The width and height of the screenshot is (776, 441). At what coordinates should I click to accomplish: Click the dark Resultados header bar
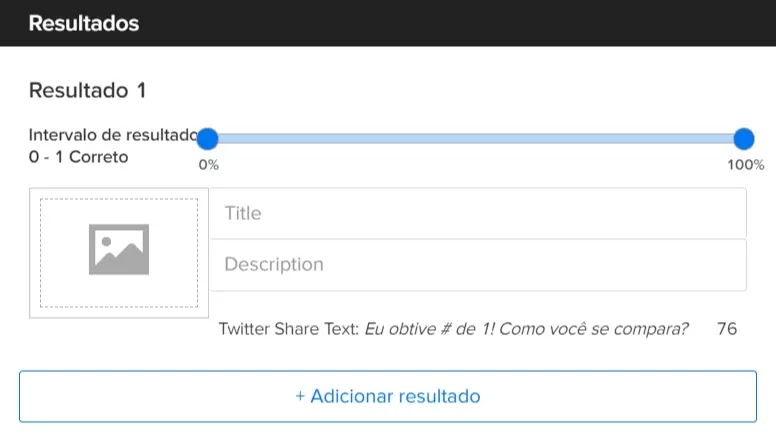(x=388, y=23)
